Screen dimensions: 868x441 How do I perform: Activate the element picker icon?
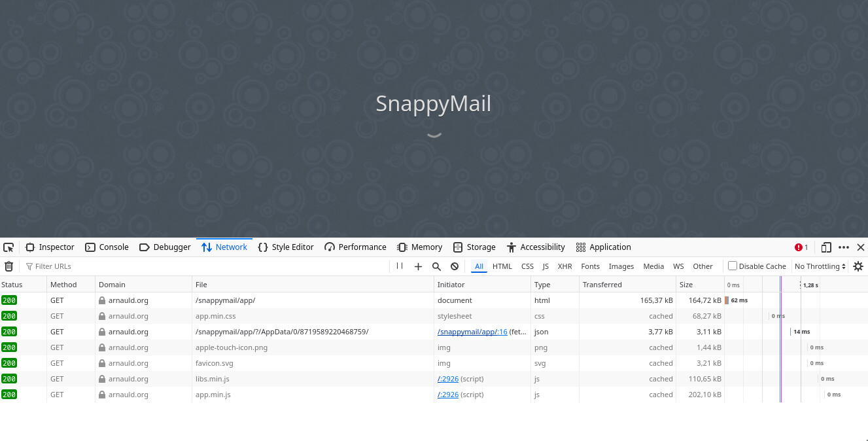9,247
